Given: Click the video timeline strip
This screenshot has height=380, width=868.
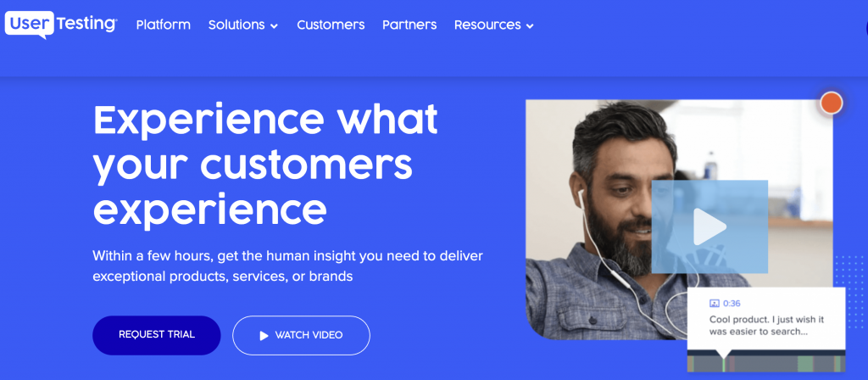Looking at the screenshot, I should pos(766,364).
